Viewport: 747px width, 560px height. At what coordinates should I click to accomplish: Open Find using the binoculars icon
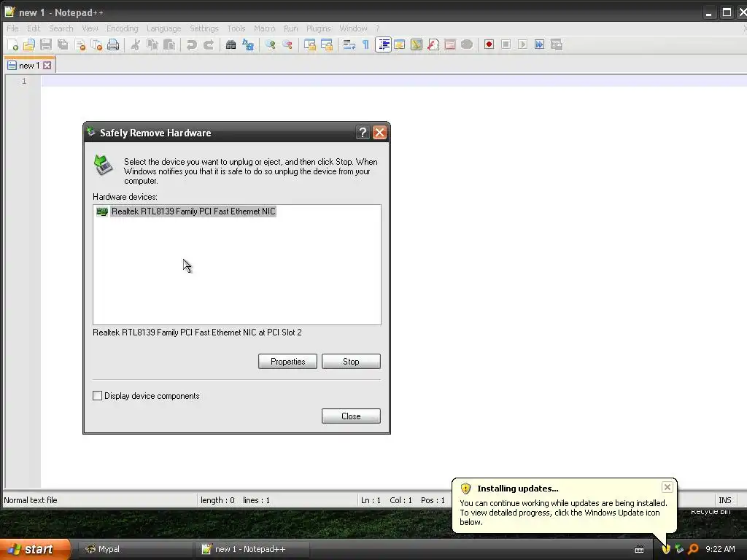point(231,44)
